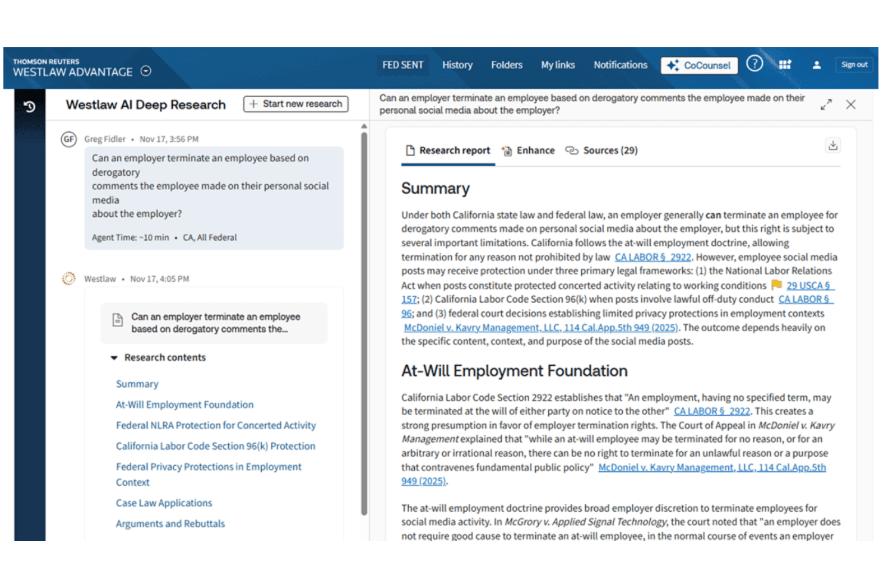Click the Westlaw spinner avatar icon
This screenshot has width=882, height=588.
click(69, 278)
